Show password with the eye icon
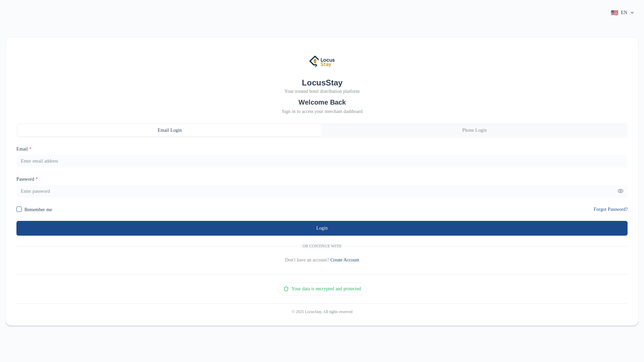644x362 pixels. 621,191
